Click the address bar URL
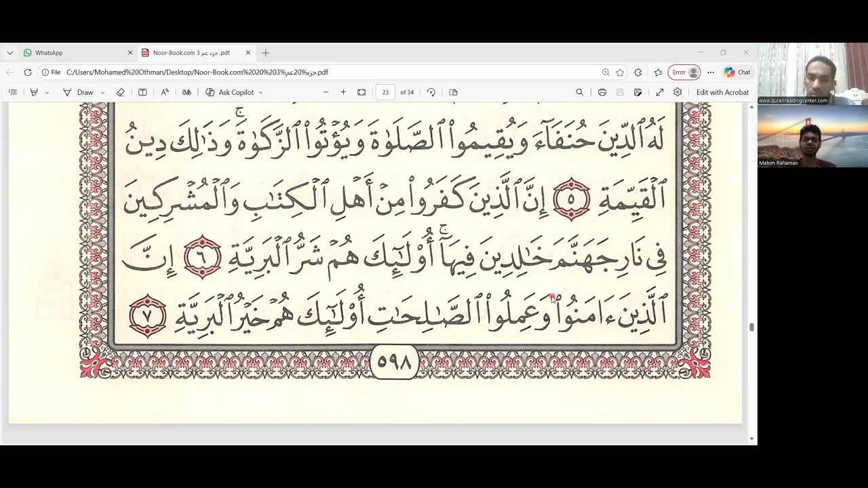 coord(197,72)
